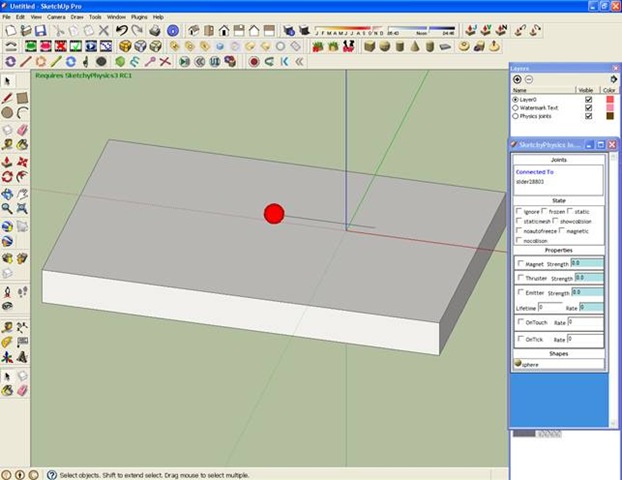Click the Undo arrow icon
The height and width of the screenshot is (480, 622).
(121, 31)
